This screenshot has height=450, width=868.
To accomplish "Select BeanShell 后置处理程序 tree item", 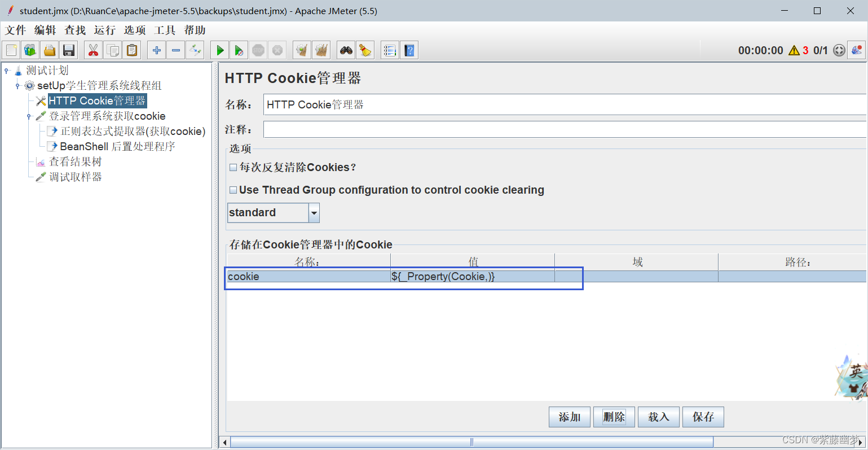I will (x=117, y=147).
